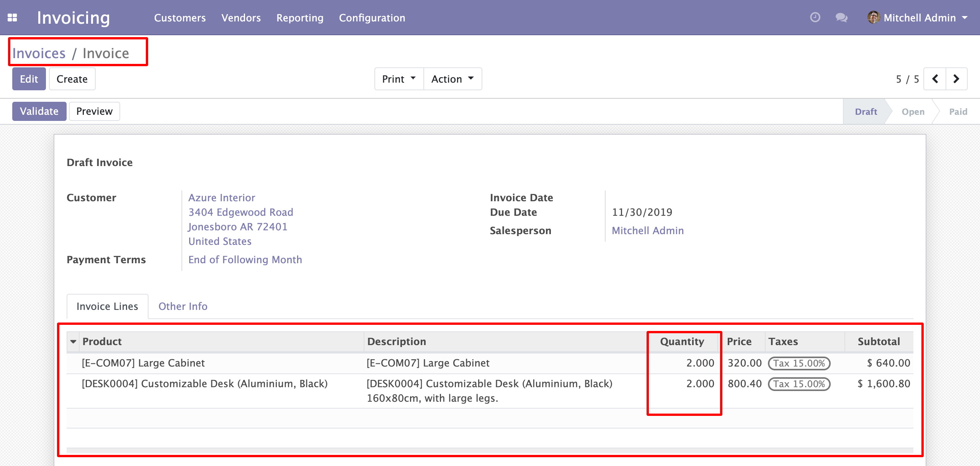
Task: Expand the Action dropdown
Action: tap(452, 79)
